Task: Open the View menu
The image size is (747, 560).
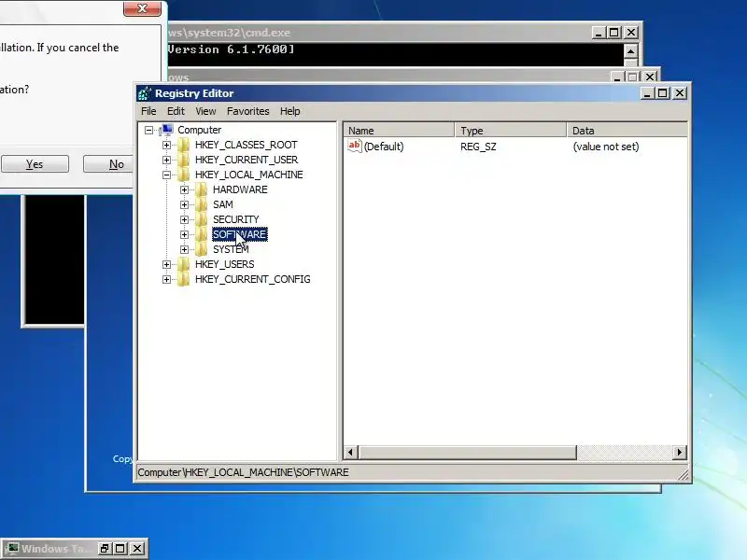Action: point(205,111)
